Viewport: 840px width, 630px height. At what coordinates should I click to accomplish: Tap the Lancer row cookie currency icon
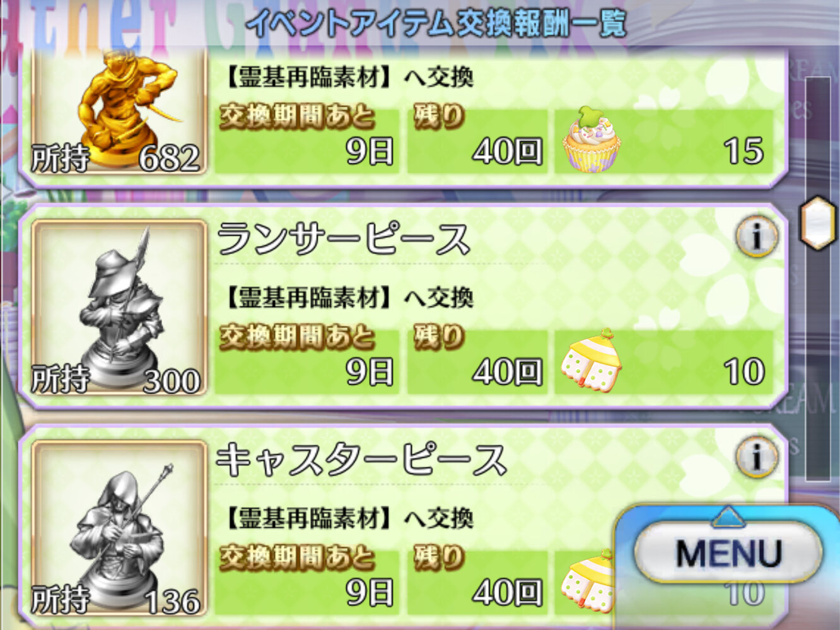[591, 360]
